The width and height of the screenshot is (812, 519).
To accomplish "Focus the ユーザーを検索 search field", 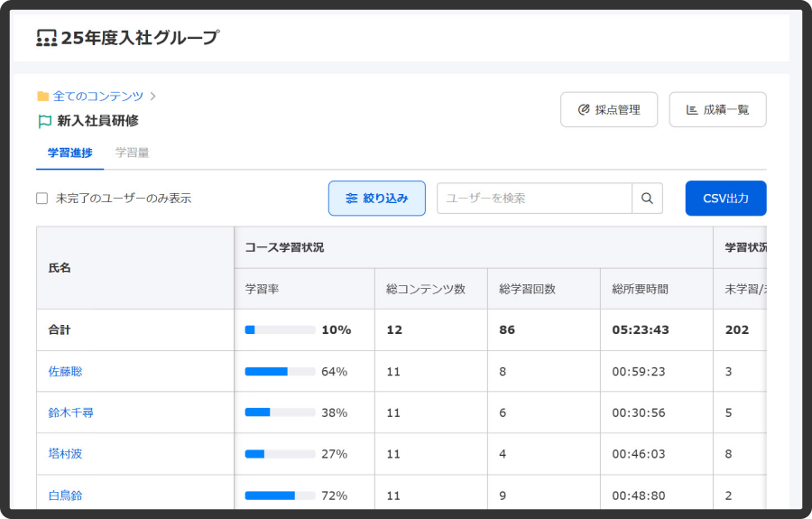I will pyautogui.click(x=534, y=199).
